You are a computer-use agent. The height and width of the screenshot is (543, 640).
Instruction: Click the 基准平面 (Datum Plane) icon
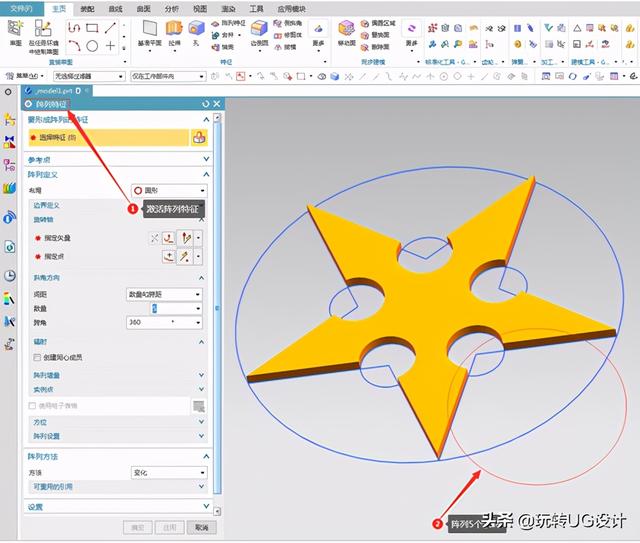coord(149,32)
